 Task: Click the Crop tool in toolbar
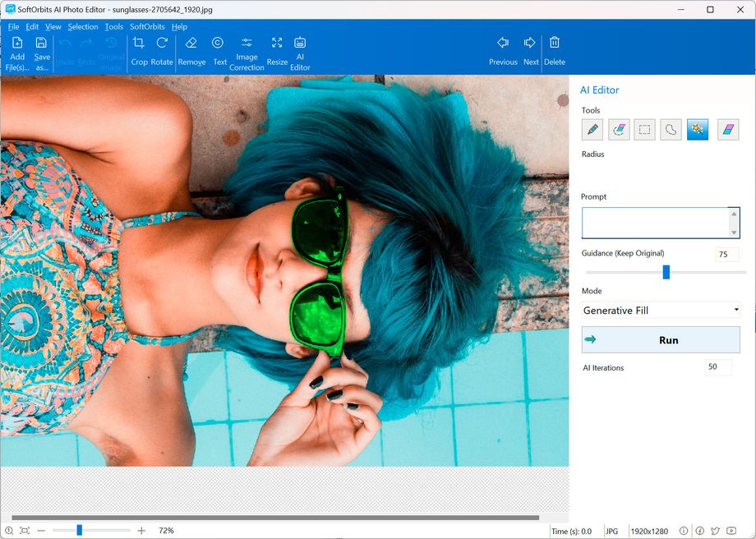coord(139,50)
